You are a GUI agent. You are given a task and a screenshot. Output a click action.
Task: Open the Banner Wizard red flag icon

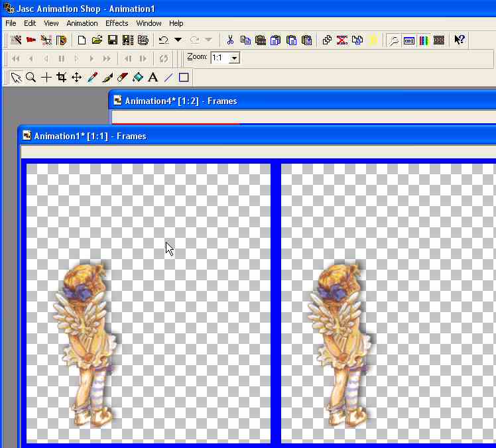31,40
